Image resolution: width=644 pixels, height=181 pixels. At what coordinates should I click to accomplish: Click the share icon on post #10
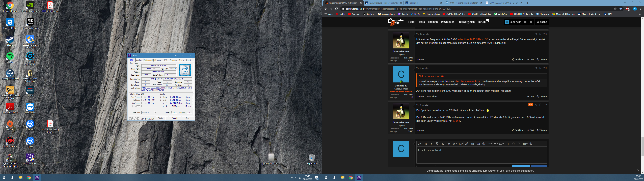(536, 34)
